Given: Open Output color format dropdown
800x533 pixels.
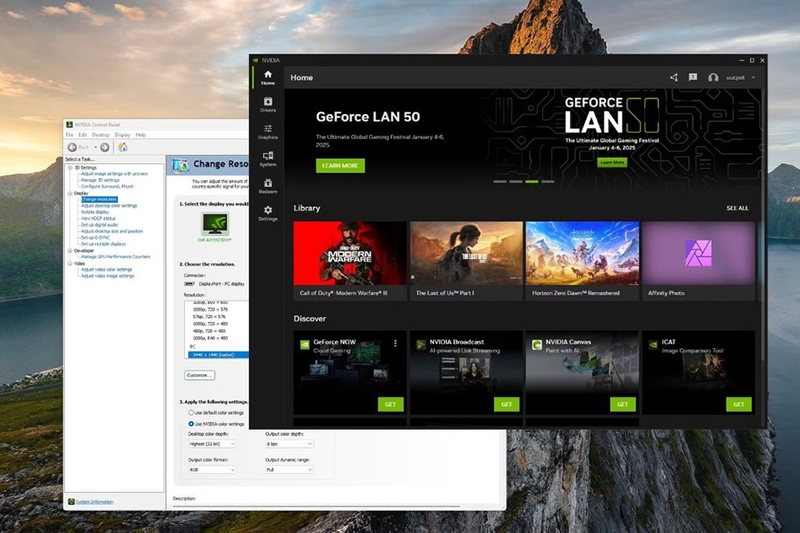Looking at the screenshot, I should (212, 470).
